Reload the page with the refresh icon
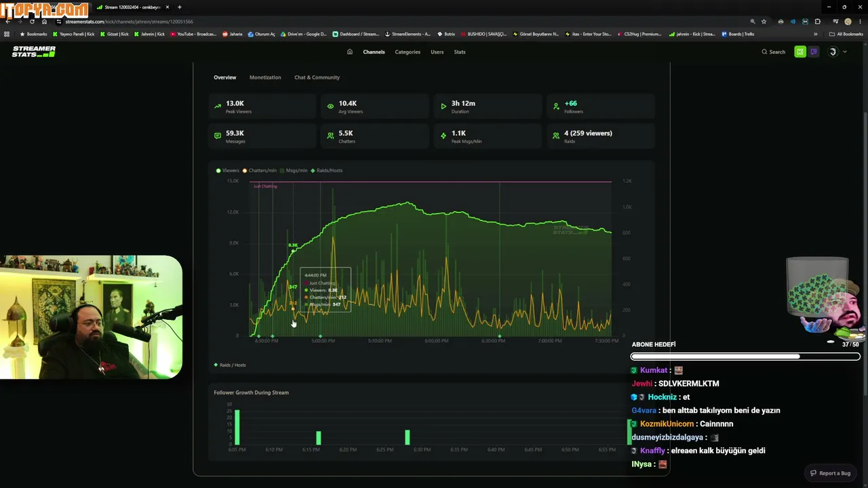This screenshot has height=488, width=868. [x=32, y=22]
